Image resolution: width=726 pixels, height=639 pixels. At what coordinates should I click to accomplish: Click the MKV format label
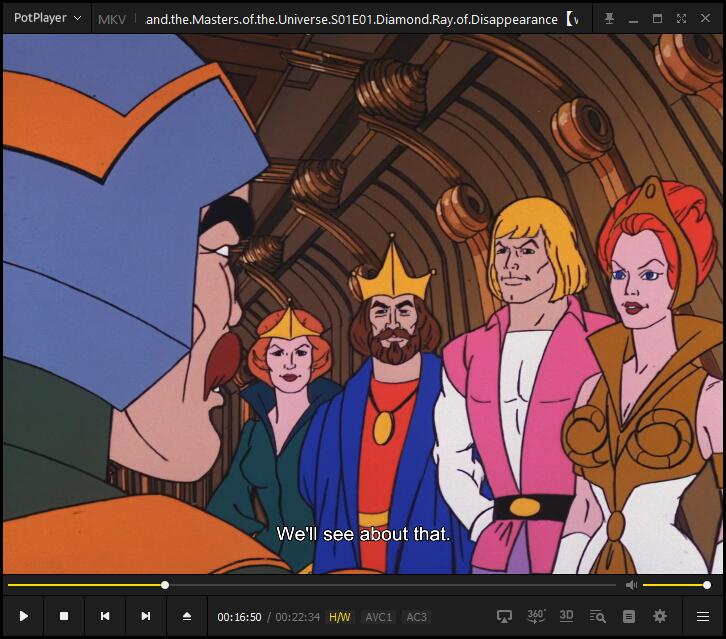[x=112, y=19]
